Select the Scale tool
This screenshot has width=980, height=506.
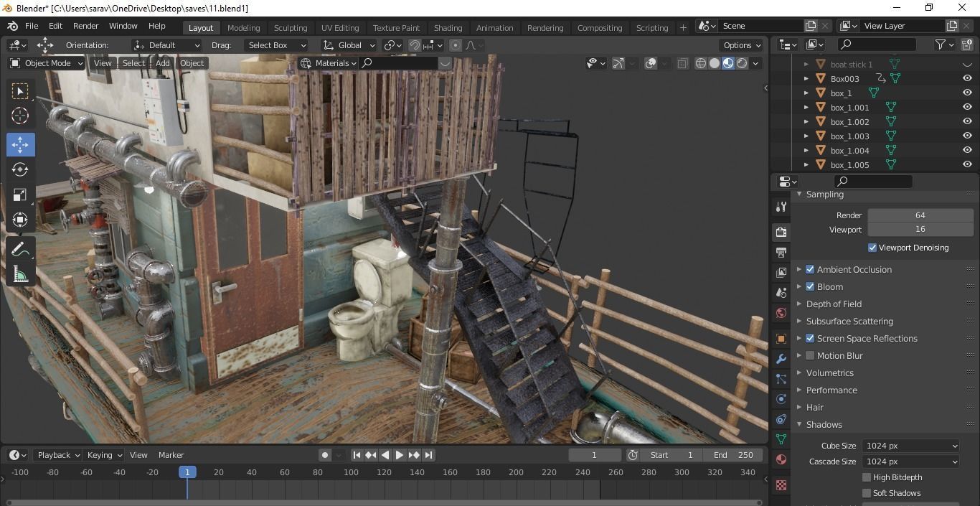20,195
